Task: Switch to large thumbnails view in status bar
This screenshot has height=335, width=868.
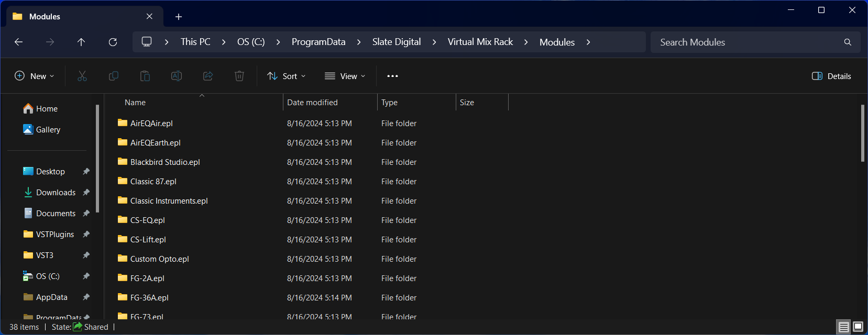Action: coord(858,327)
